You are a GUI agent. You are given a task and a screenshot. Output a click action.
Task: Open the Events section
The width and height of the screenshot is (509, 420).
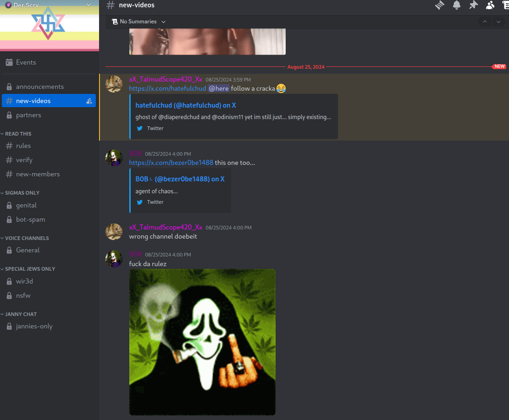49,62
